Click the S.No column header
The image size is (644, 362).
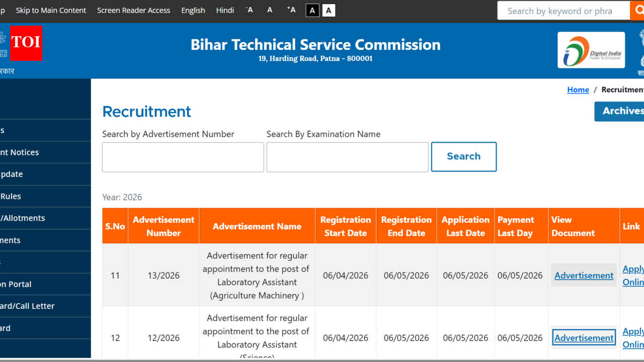pos(115,226)
